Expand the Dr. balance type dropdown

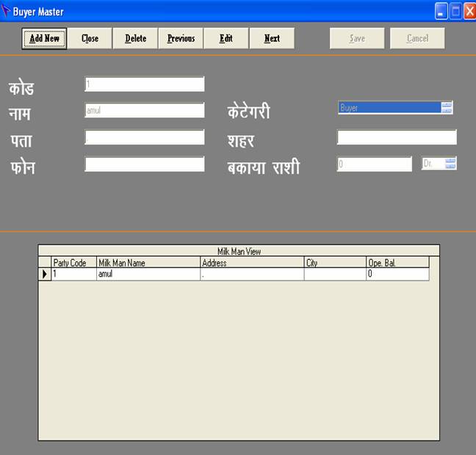coord(450,164)
